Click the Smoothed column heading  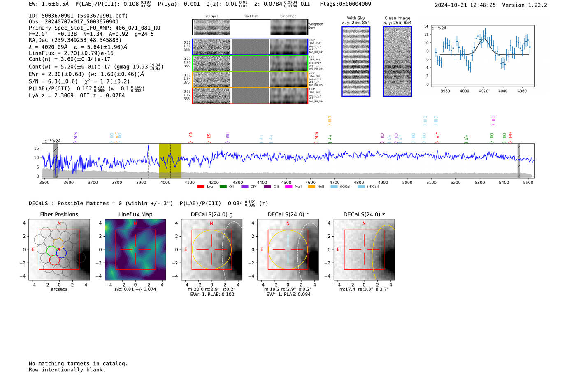pyautogui.click(x=288, y=16)
